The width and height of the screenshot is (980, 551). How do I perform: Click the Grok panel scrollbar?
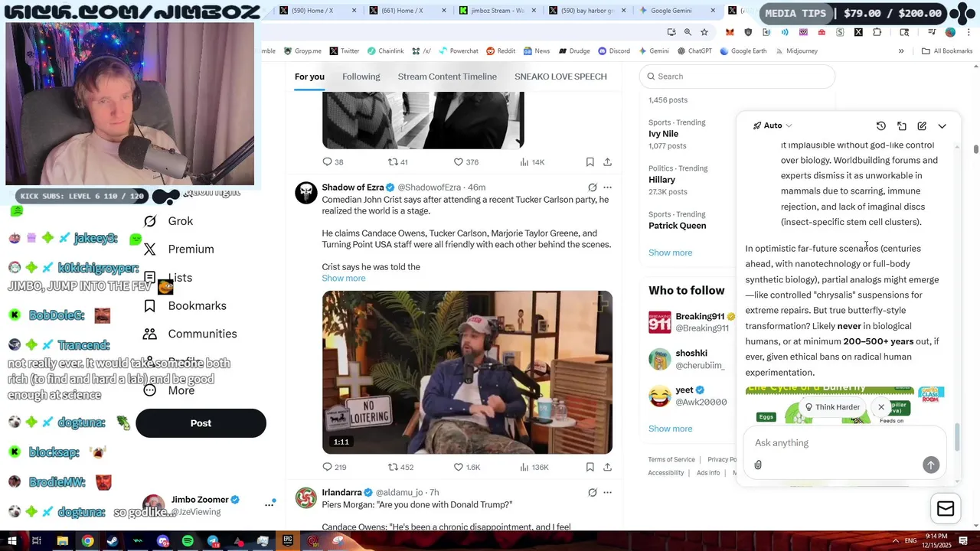(x=957, y=436)
